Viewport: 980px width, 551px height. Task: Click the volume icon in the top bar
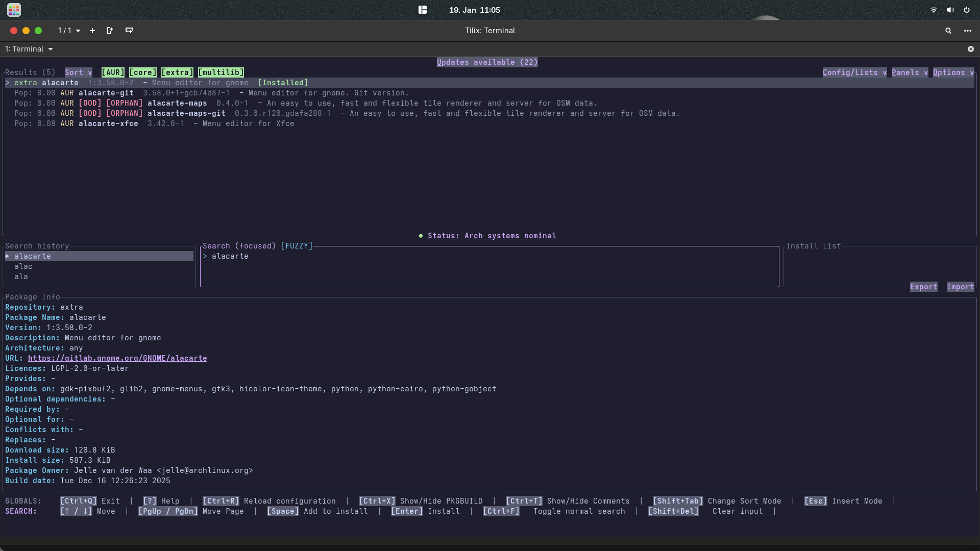[950, 10]
